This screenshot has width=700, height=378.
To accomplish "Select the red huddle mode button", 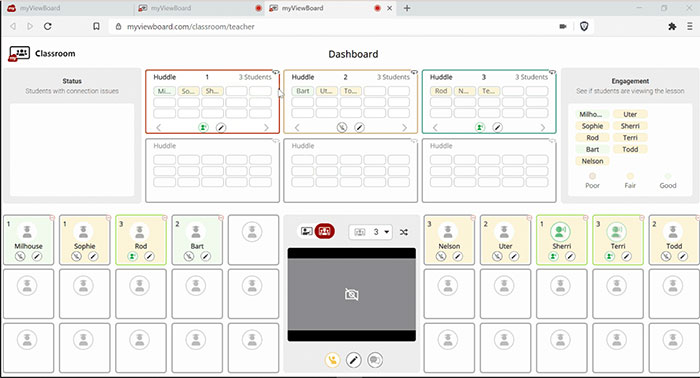I will (325, 231).
